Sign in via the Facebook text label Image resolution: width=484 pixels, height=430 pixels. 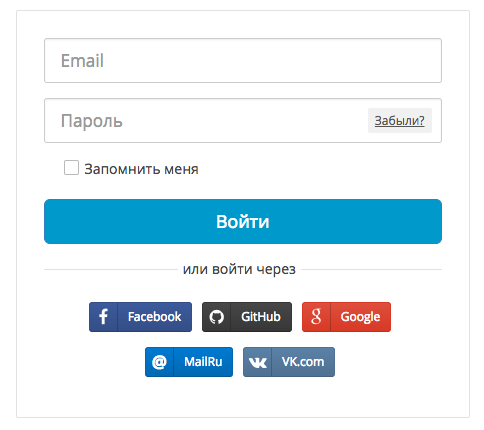(154, 317)
